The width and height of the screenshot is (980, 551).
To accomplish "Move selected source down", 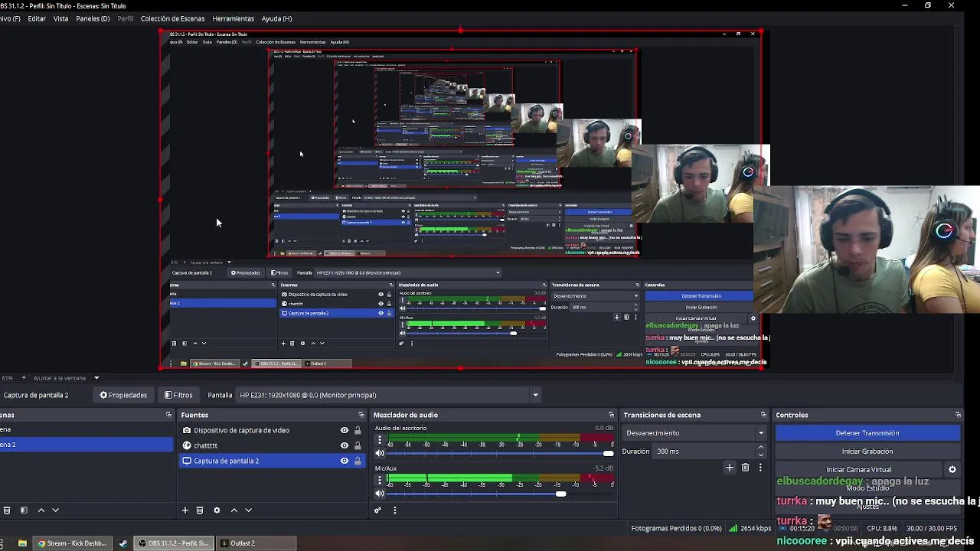I will (x=248, y=510).
